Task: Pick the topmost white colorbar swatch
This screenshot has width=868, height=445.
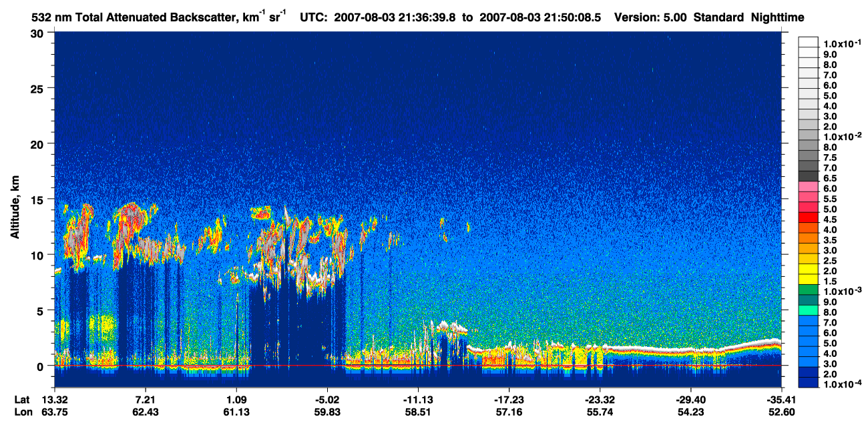Action: pos(809,42)
